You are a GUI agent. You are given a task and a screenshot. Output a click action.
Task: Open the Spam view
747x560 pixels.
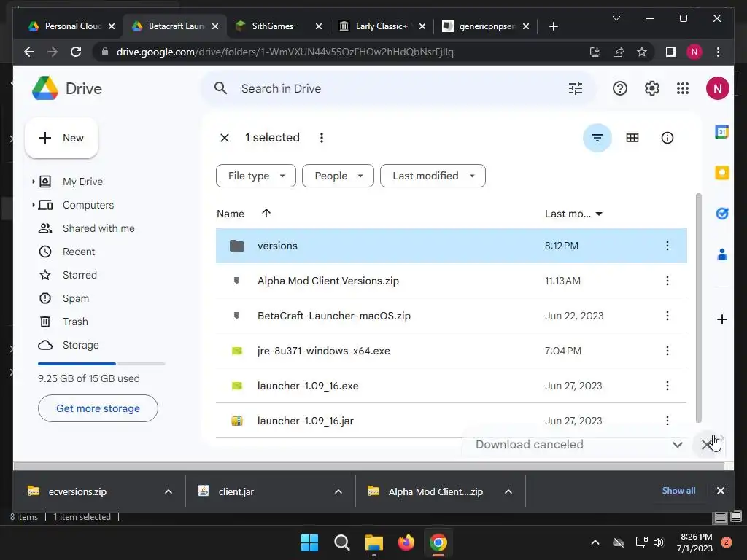(76, 298)
